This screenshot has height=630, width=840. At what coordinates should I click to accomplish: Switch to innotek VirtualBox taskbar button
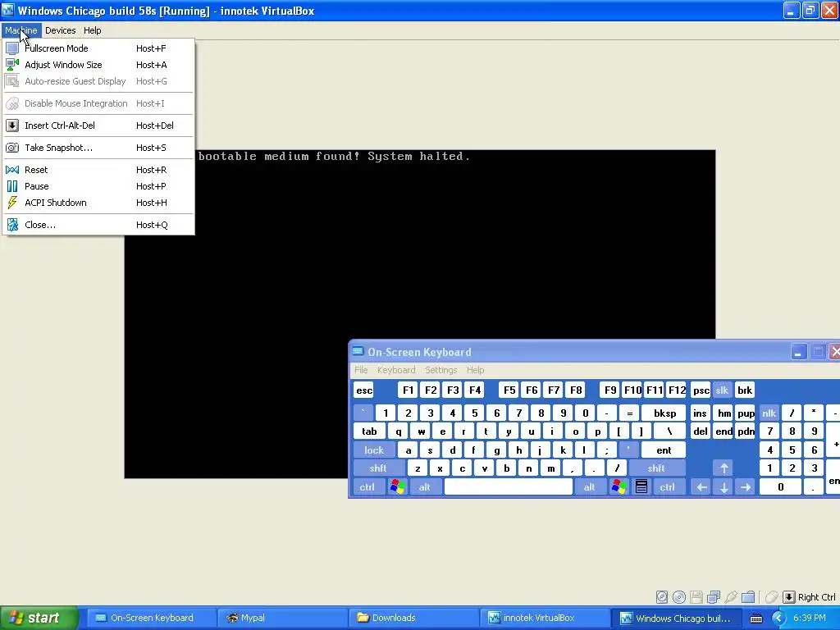coord(546,619)
